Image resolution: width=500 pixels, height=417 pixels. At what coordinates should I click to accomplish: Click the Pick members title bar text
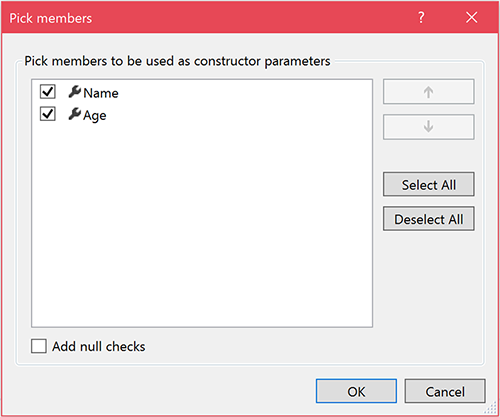50,18
